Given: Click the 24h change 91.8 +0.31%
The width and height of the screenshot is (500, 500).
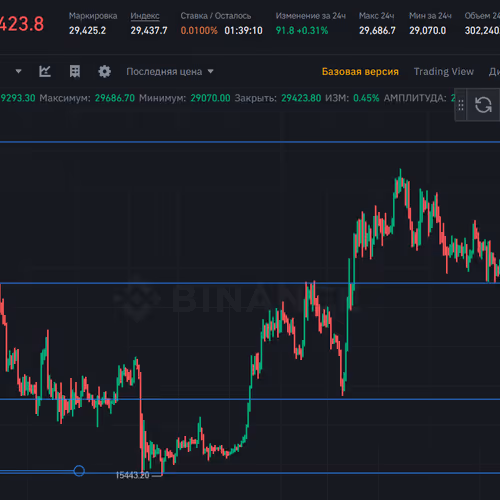Looking at the screenshot, I should coord(302,31).
